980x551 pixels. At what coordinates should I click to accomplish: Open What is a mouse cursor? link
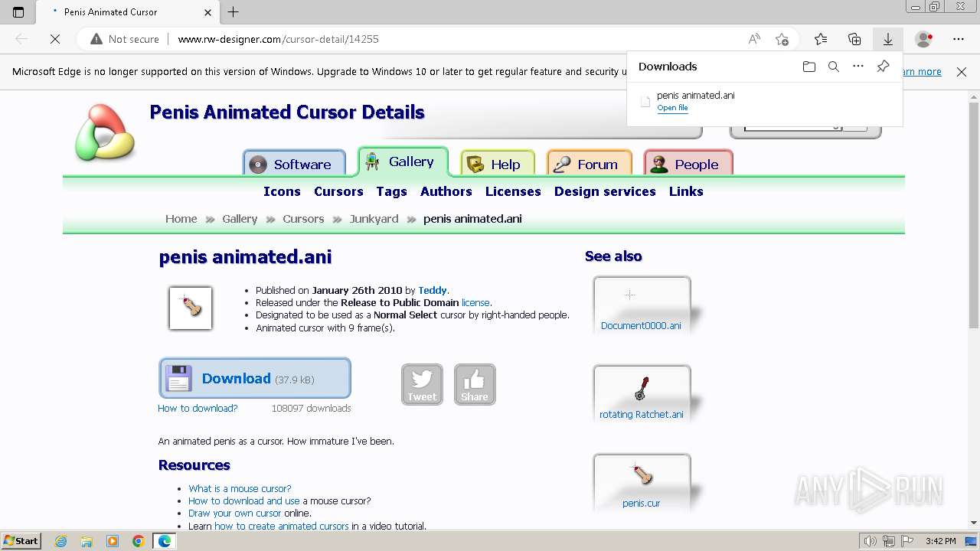point(240,488)
